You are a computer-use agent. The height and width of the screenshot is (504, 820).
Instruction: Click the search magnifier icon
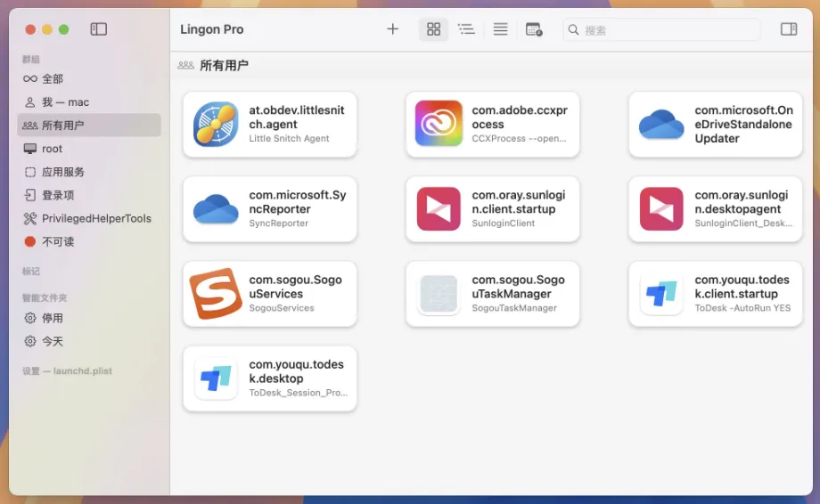pyautogui.click(x=574, y=29)
